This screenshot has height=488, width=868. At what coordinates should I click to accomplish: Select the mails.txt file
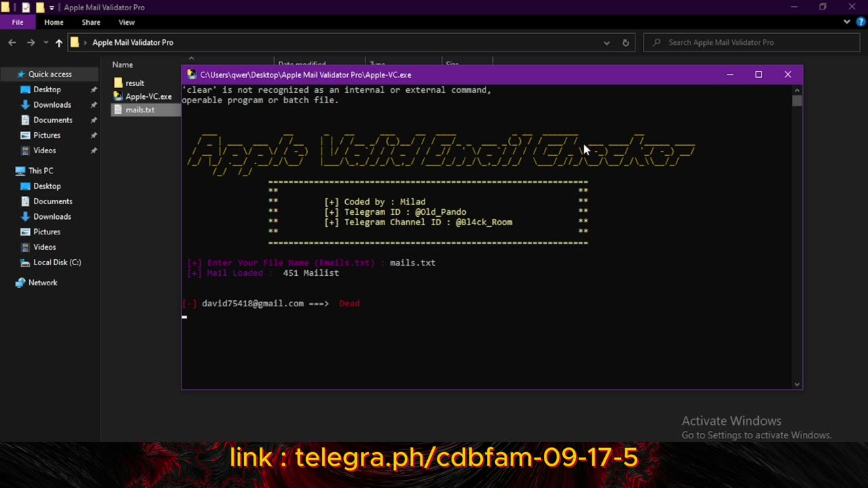click(x=140, y=110)
